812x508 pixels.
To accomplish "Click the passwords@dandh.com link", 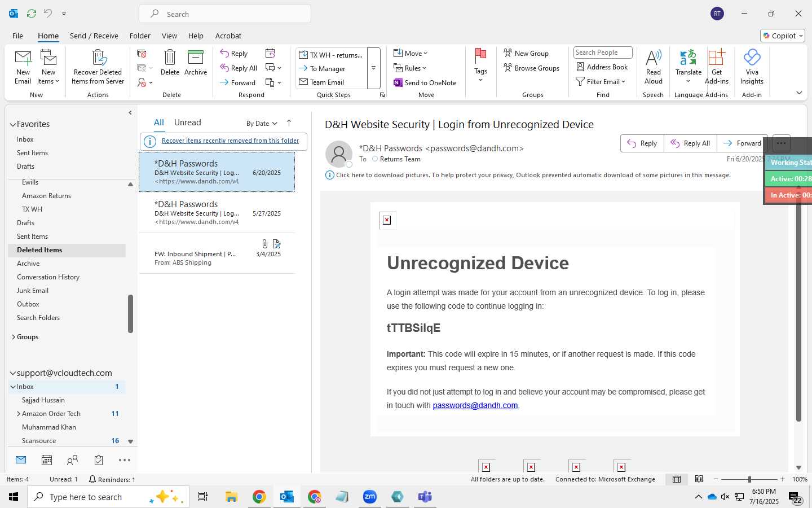I will (x=475, y=405).
